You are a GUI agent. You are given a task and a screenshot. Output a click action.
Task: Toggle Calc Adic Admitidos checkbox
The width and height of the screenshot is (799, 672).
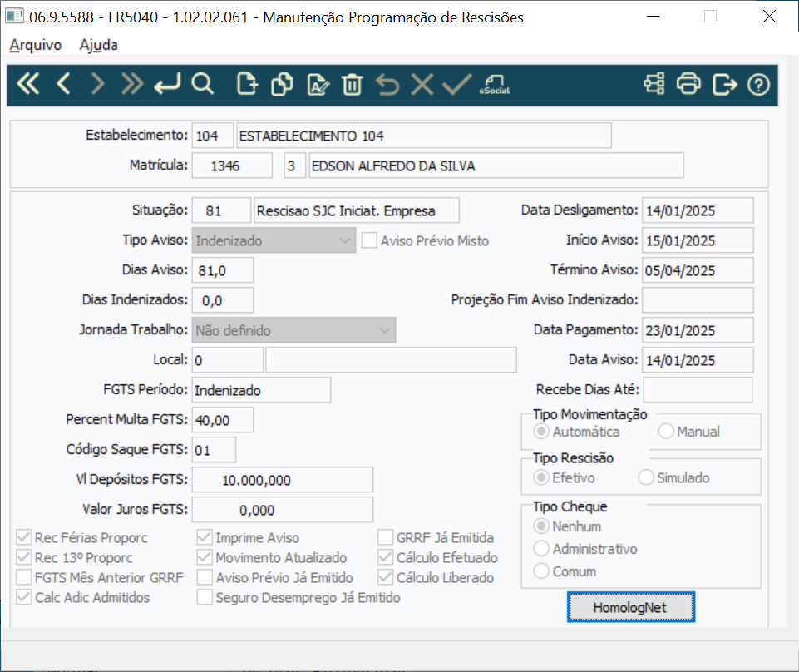pos(23,597)
